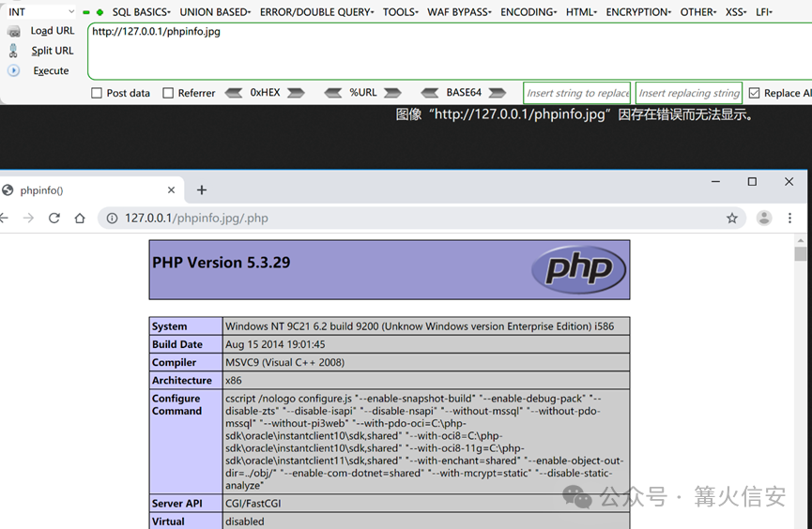Viewport: 812px width, 529px height.
Task: Go back in the browser window
Action: [x=4, y=218]
